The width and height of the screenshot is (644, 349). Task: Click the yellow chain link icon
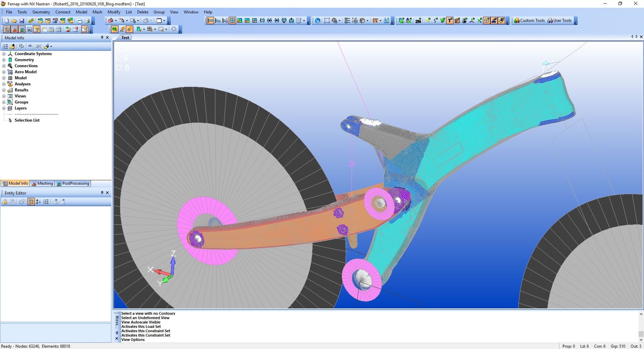31,21
